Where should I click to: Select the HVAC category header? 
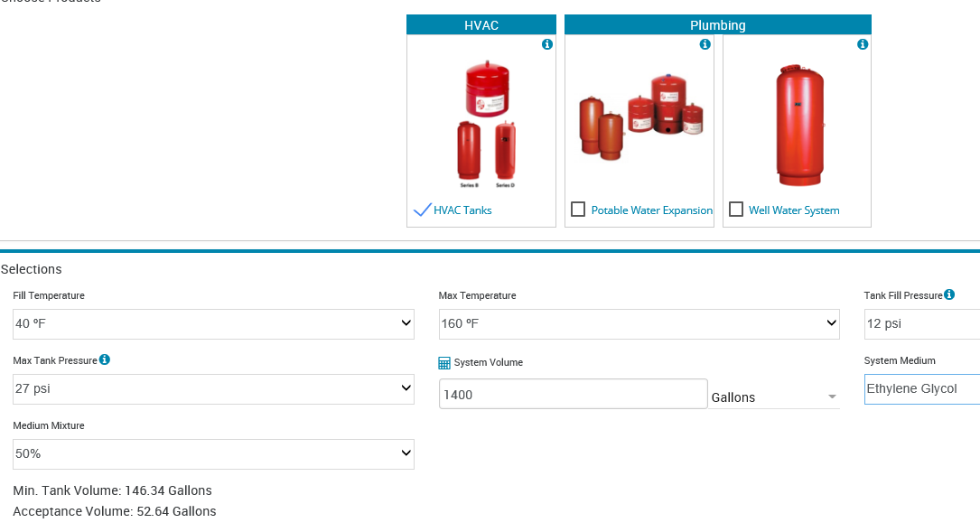[481, 25]
